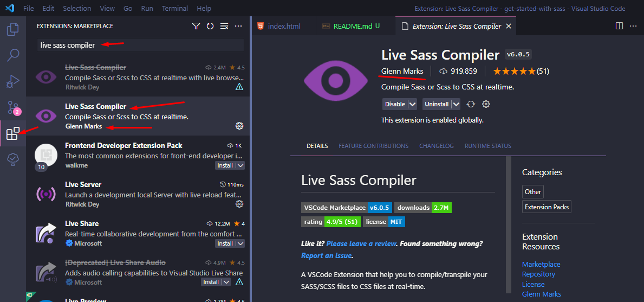The image size is (644, 302).
Task: Click the filter extensions funnel icon
Action: (x=196, y=27)
